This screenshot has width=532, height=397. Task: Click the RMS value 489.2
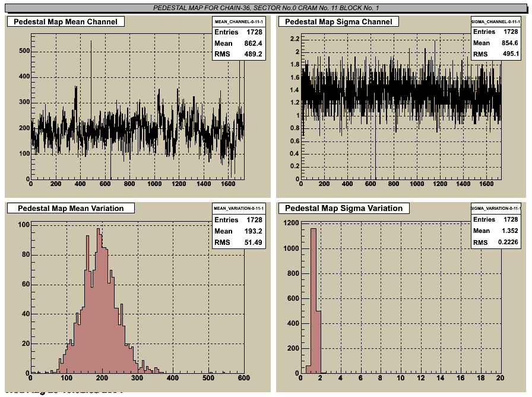coord(253,54)
